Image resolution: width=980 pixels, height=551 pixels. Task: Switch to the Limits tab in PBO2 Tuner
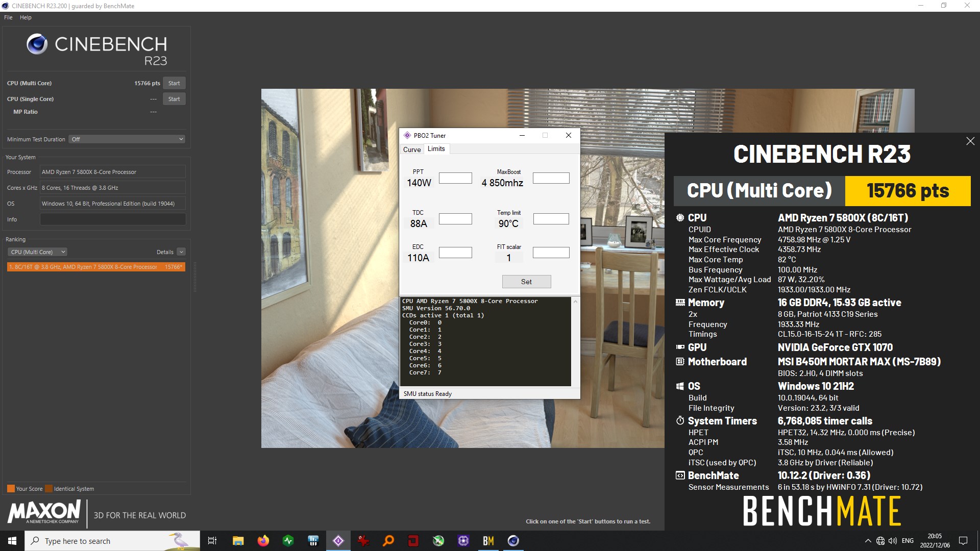point(435,148)
